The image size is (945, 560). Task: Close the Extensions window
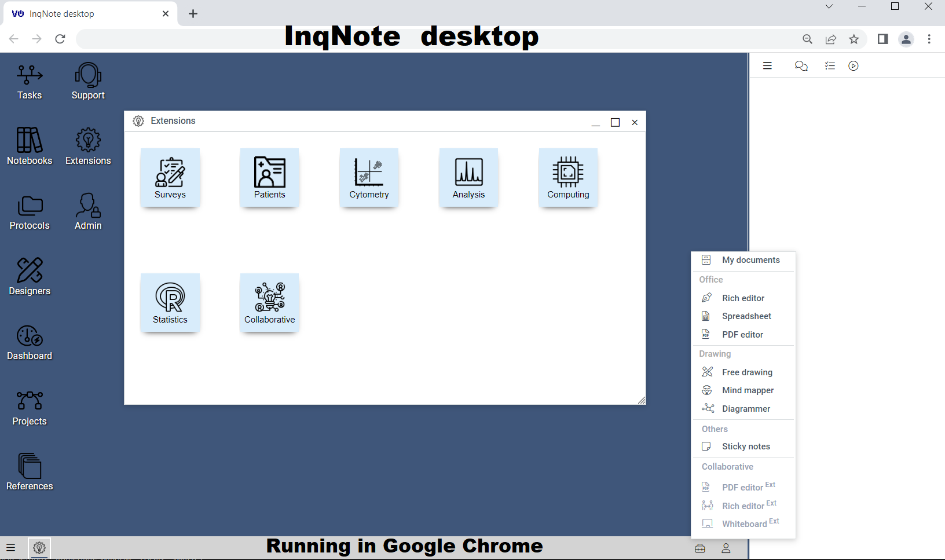[635, 122]
